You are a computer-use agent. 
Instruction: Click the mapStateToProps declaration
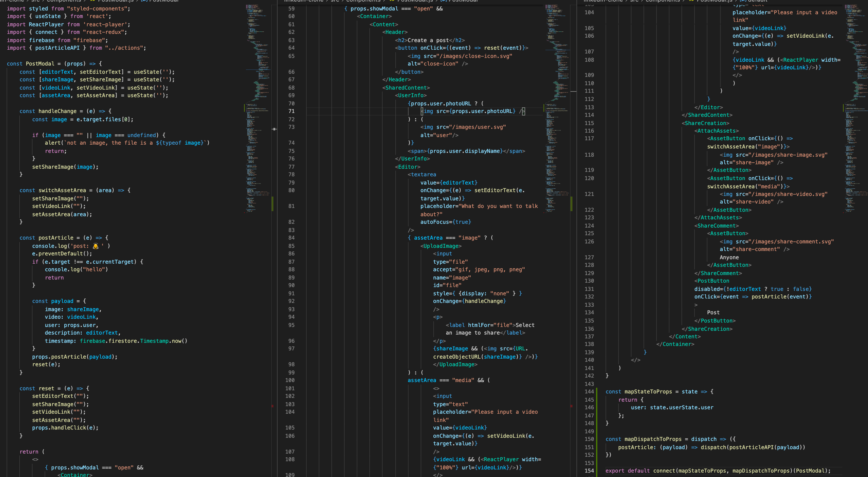click(x=659, y=392)
